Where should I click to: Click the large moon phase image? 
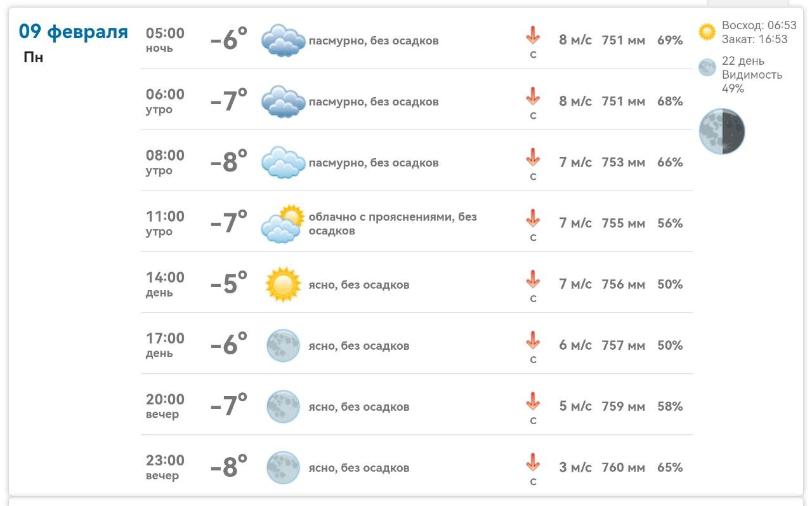722,131
